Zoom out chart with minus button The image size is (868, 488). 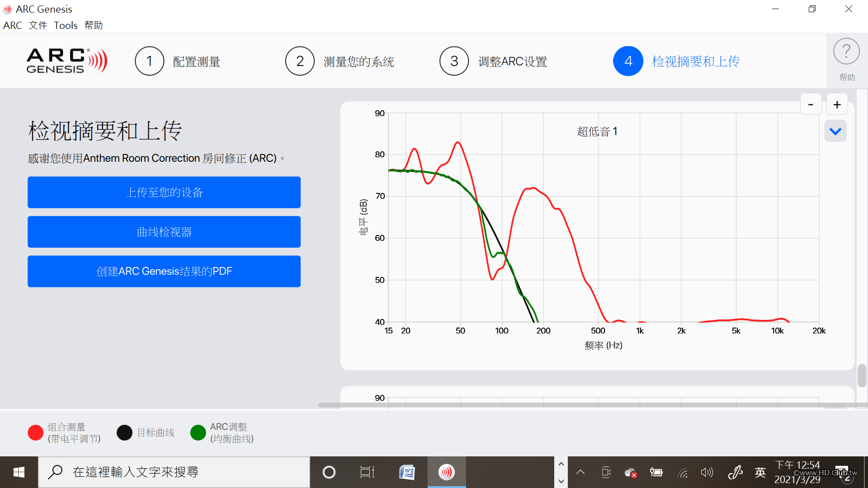coord(811,105)
